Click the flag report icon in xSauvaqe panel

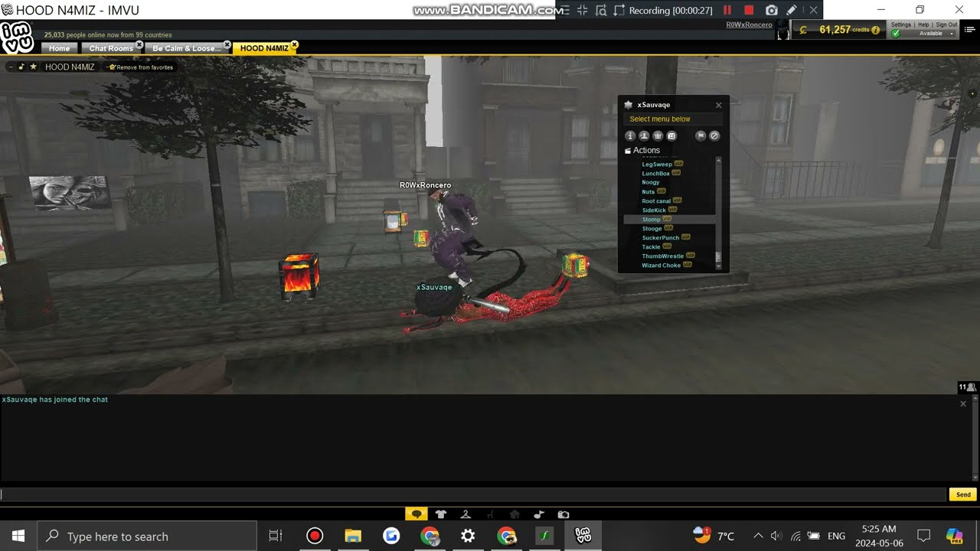[701, 135]
